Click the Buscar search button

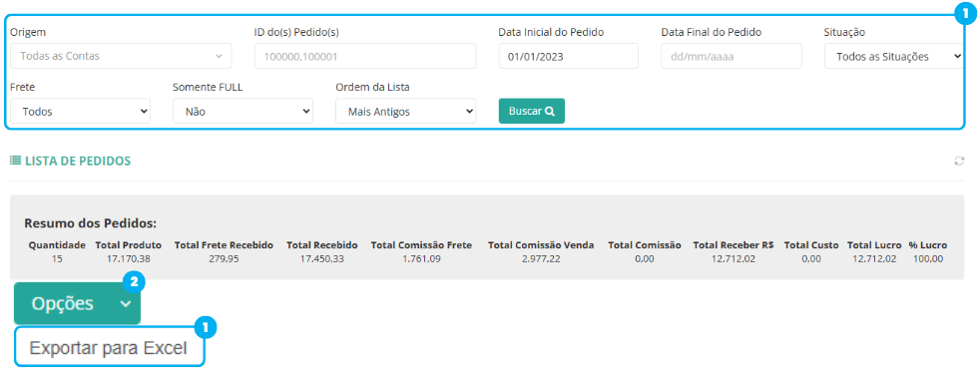click(532, 111)
